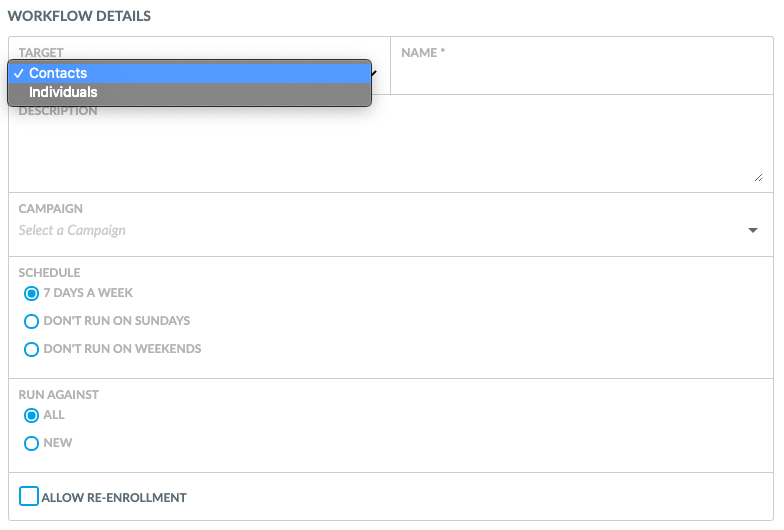
Task: Enable the Allow Re-enrollment checkbox
Action: point(29,496)
